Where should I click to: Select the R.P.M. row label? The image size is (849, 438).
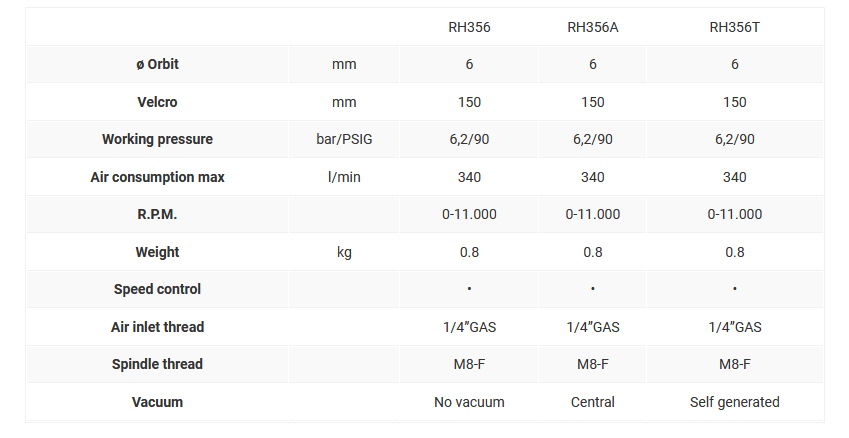[157, 214]
